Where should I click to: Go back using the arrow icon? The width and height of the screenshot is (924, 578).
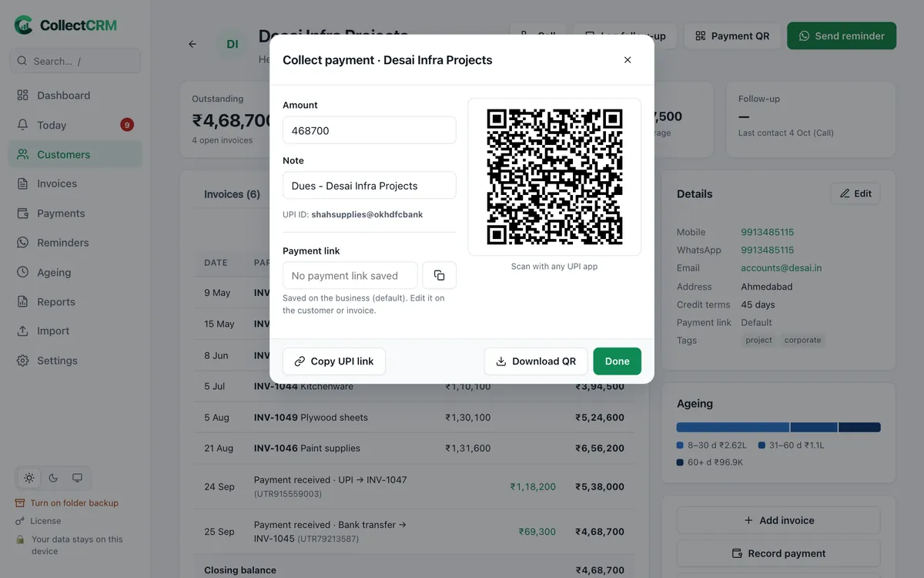pyautogui.click(x=192, y=44)
